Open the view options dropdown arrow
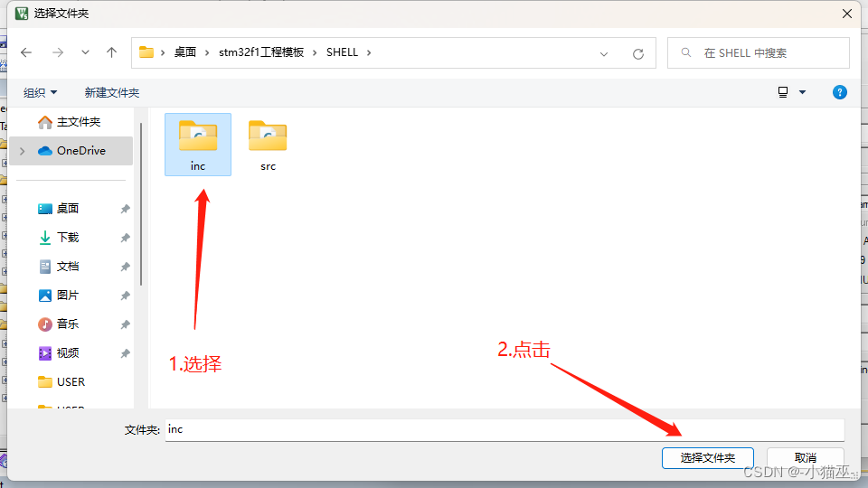868x488 pixels. (802, 92)
